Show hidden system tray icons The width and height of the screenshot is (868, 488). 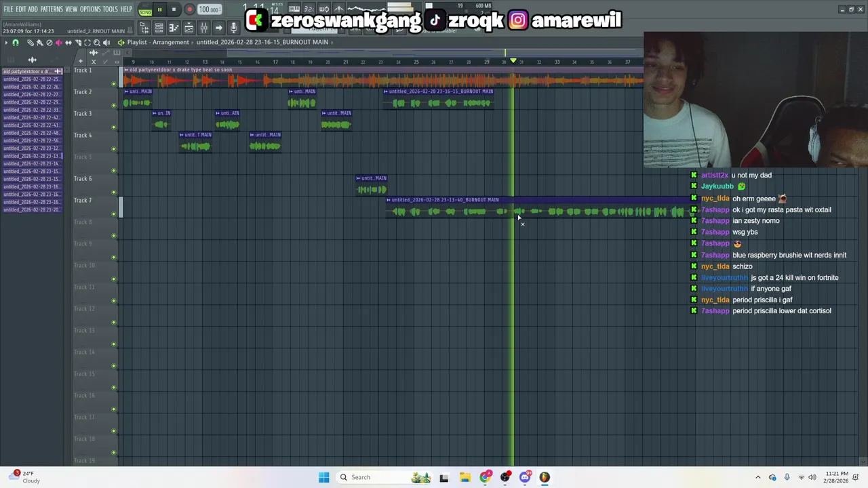coord(758,477)
